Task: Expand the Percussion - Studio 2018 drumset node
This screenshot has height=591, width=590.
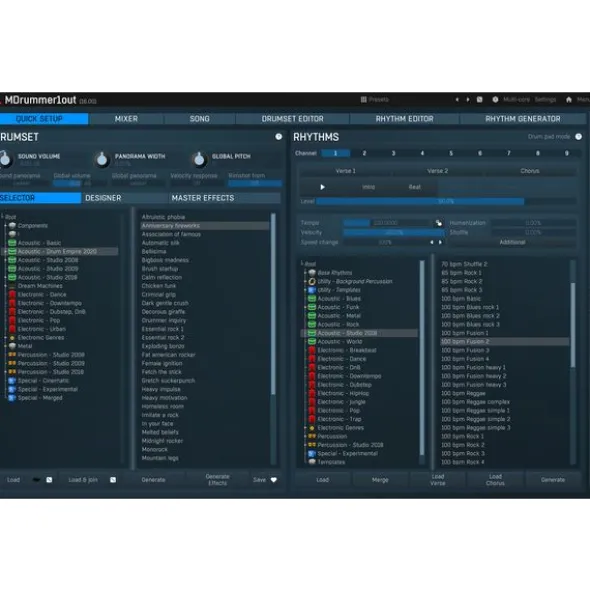Action: click(x=5, y=372)
